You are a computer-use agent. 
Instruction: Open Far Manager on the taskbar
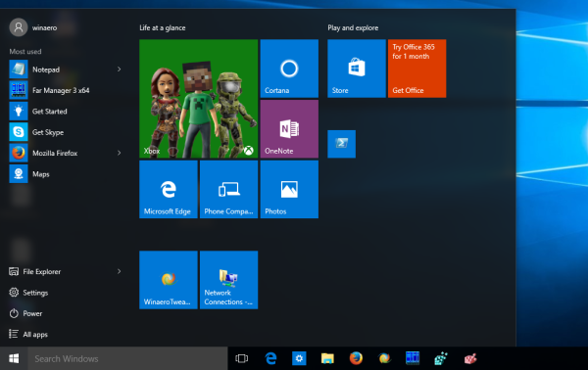click(x=413, y=358)
